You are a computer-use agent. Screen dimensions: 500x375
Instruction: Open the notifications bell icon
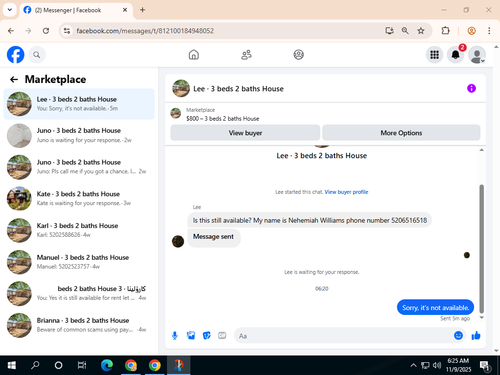455,55
